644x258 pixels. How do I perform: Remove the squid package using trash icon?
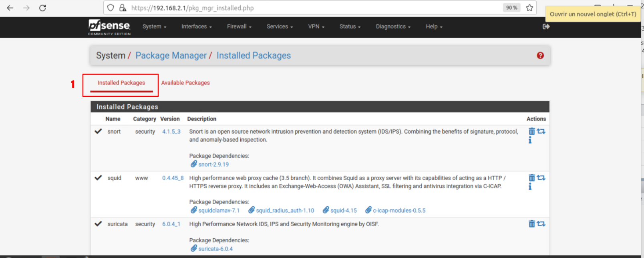coord(531,178)
